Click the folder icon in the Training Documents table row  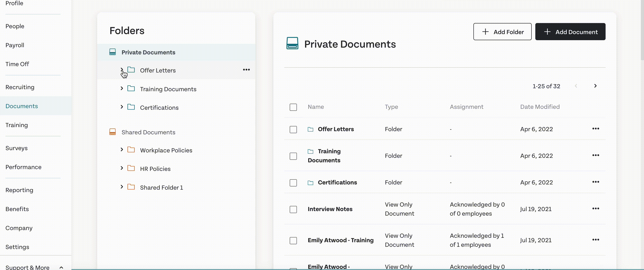310,152
